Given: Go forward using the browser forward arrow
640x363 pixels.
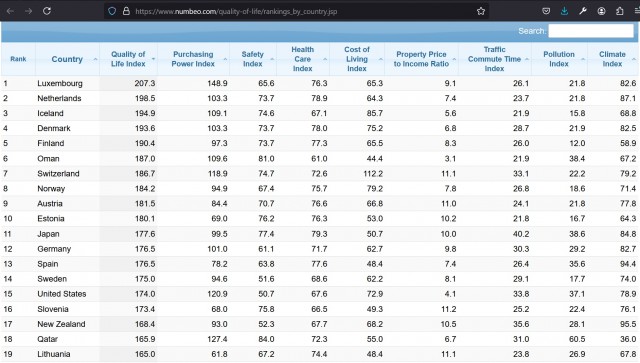Looking at the screenshot, I should click(x=28, y=11).
